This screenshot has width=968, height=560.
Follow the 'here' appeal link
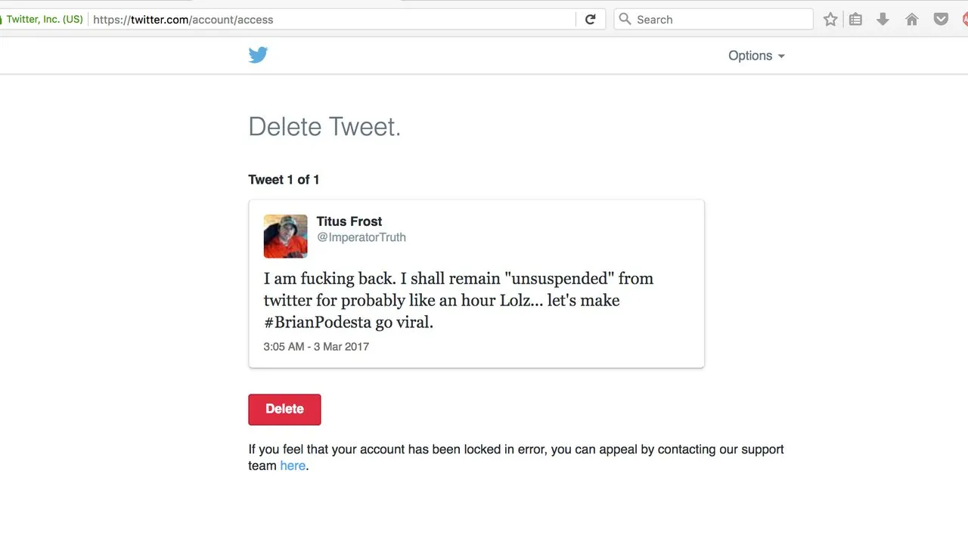pyautogui.click(x=293, y=466)
